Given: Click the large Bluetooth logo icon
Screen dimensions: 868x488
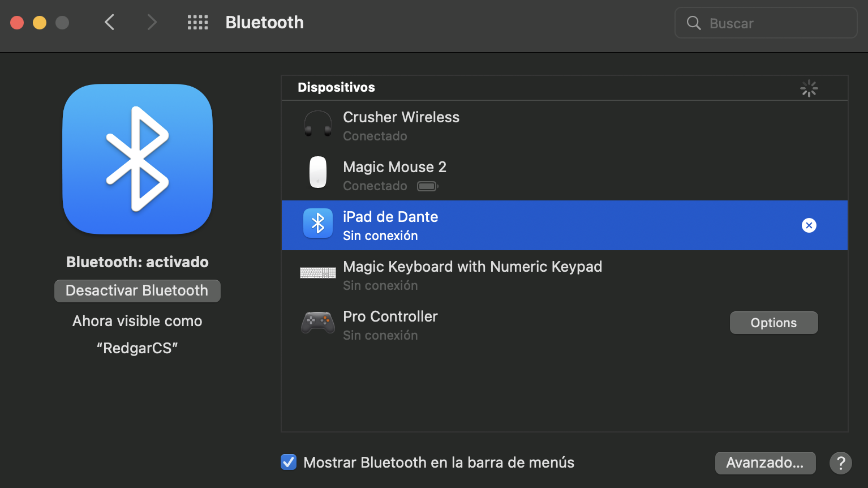Looking at the screenshot, I should [x=137, y=159].
